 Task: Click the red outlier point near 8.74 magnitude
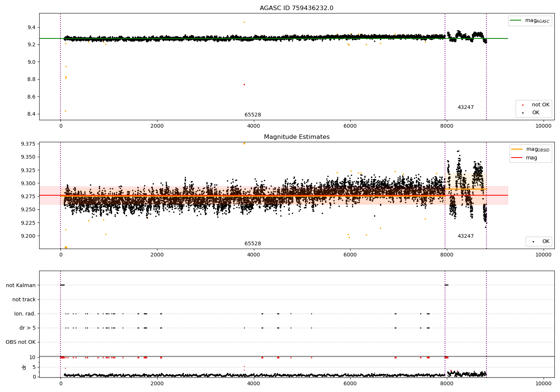pyautogui.click(x=244, y=84)
